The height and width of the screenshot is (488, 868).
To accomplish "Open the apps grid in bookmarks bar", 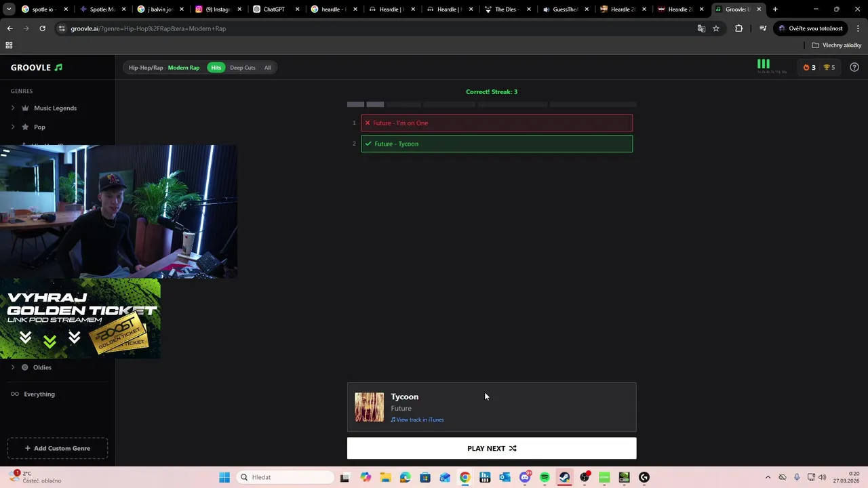I will (9, 45).
